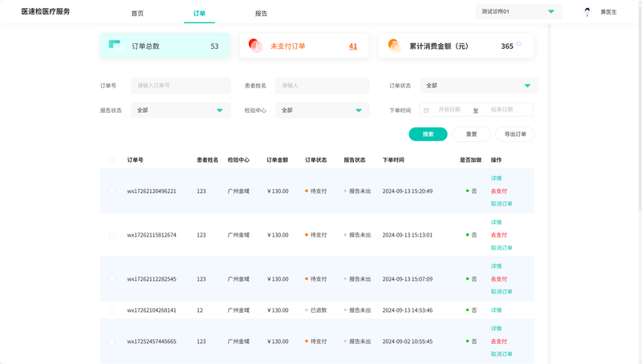Screen dimensions: 642x364
Task: Switch to the 报告 tab
Action: [261, 14]
